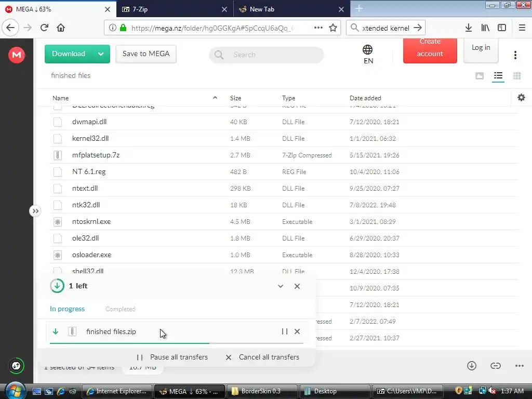Select the ole32.dll file checkbox icon

(58, 238)
